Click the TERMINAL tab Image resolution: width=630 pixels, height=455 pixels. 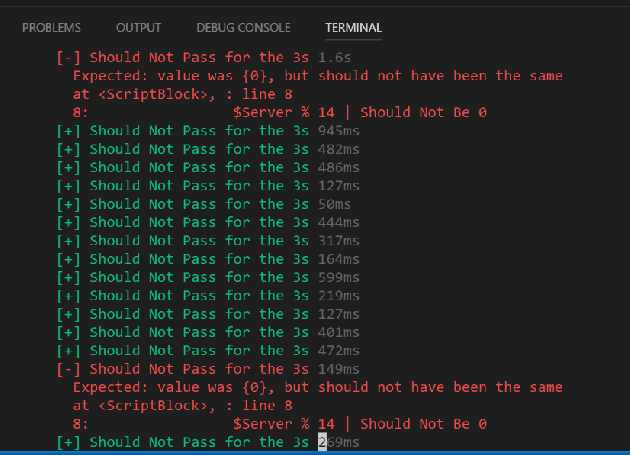pos(353,27)
